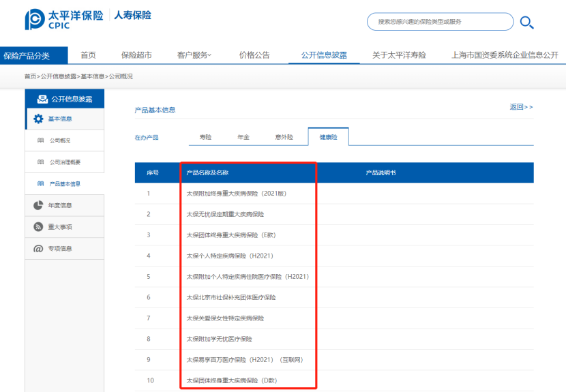Screen dimensions: 566x392
Task: Click the book icon beside 产品基本信息
Action: [41, 183]
